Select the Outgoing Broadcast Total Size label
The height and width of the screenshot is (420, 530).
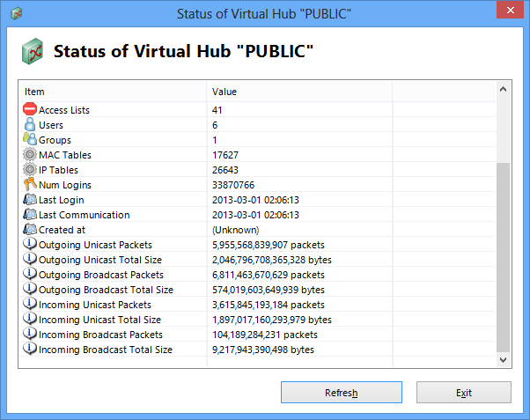click(x=107, y=290)
